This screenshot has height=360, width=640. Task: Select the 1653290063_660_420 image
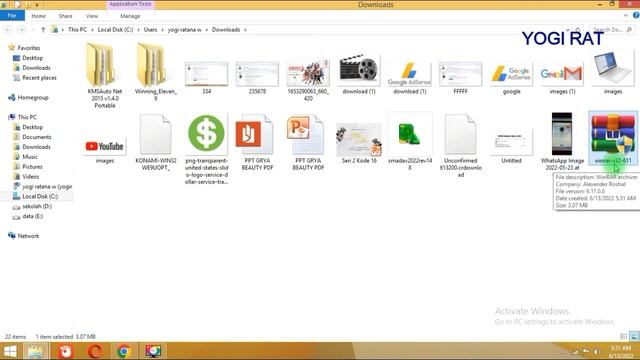pyautogui.click(x=308, y=80)
